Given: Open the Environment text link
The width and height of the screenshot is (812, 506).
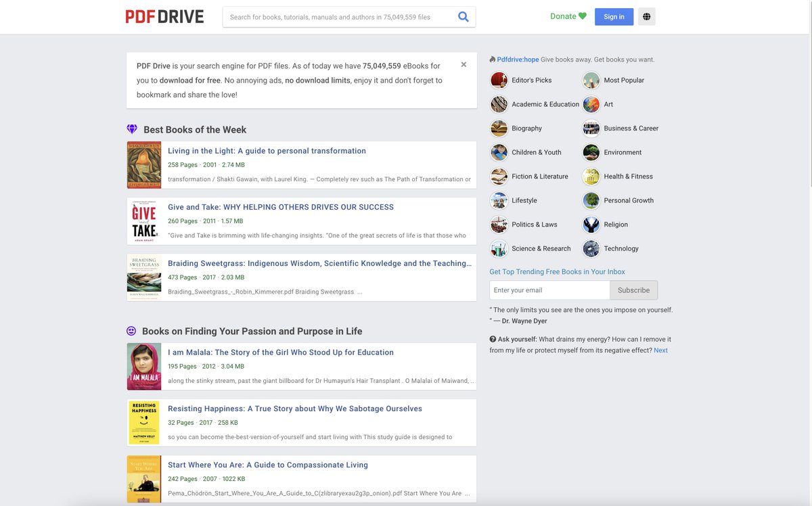Looking at the screenshot, I should [623, 152].
